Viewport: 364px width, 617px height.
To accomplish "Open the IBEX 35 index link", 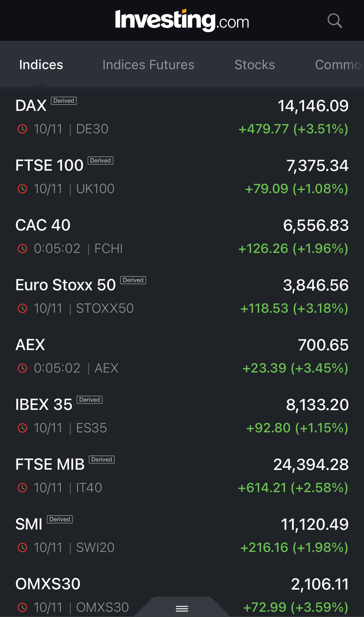I will tap(44, 405).
